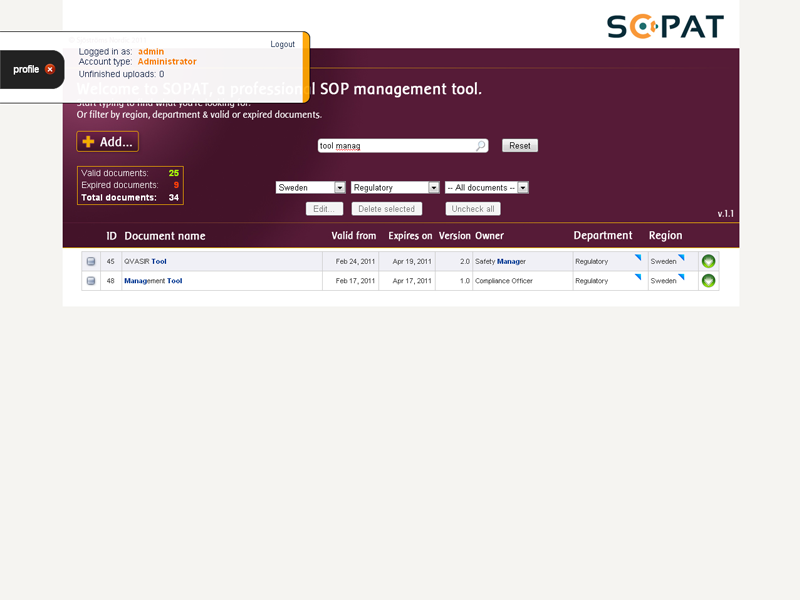
Task: Open the All documents filter dropdown
Action: pos(487,188)
